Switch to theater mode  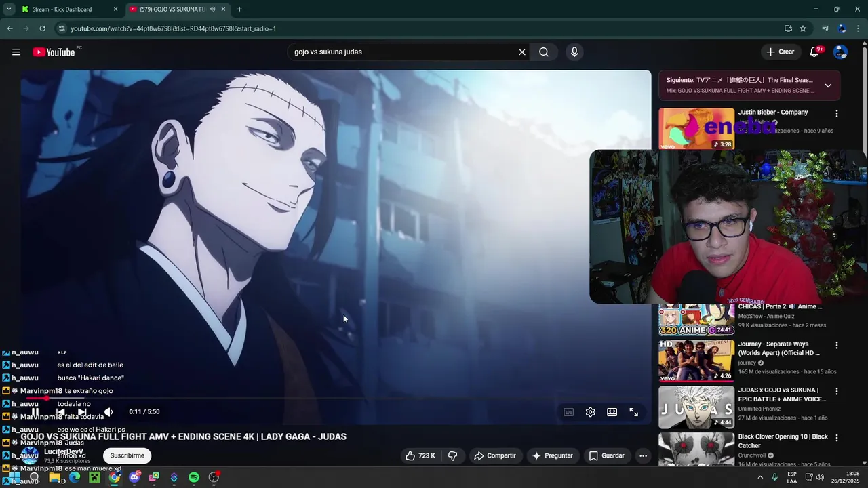click(612, 412)
